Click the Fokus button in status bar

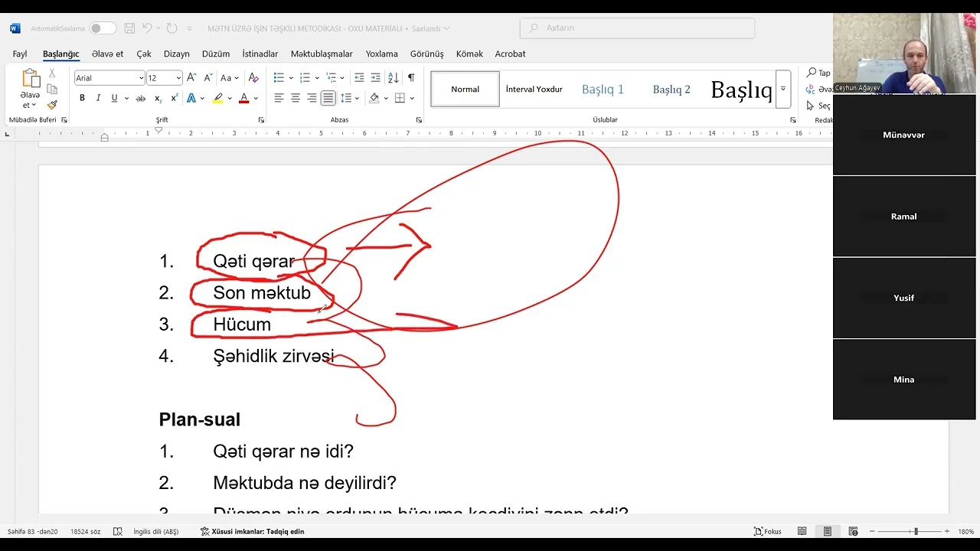pos(768,531)
